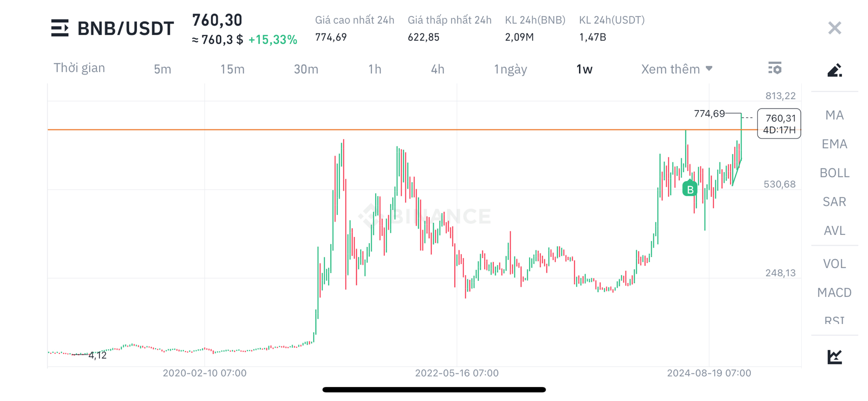The image size is (868, 401).
Task: Switch to the 1ngày timeframe tab
Action: point(510,69)
